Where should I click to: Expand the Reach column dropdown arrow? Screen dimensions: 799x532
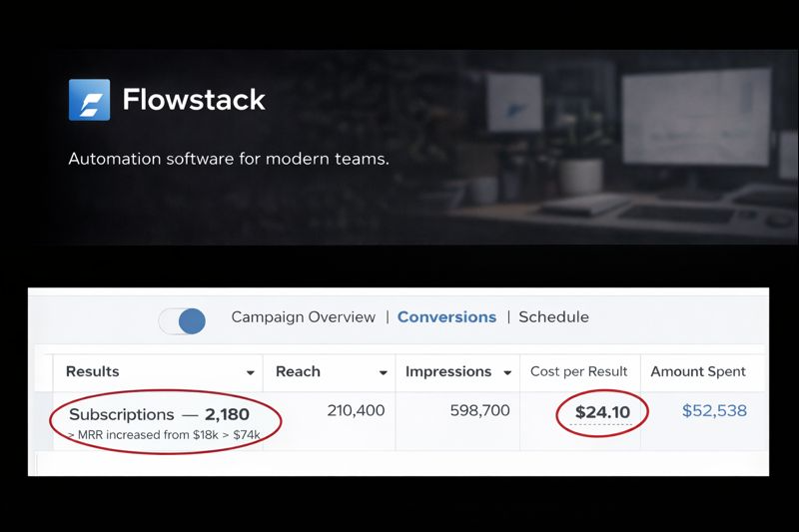pyautogui.click(x=384, y=372)
